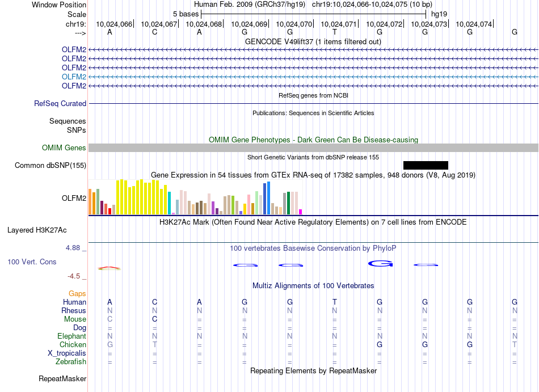Screen dimensions: 539x392
Task: Click the Window Position label
Action: pyautogui.click(x=59, y=5)
